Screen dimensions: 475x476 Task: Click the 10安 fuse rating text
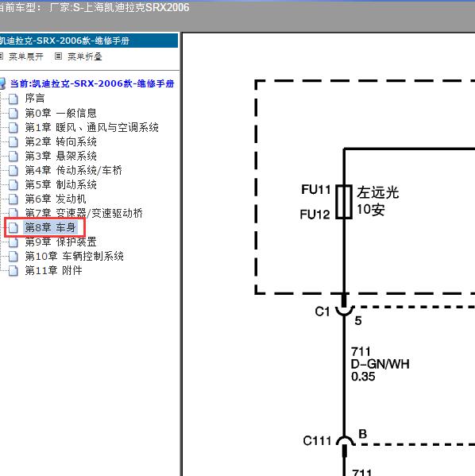point(371,210)
